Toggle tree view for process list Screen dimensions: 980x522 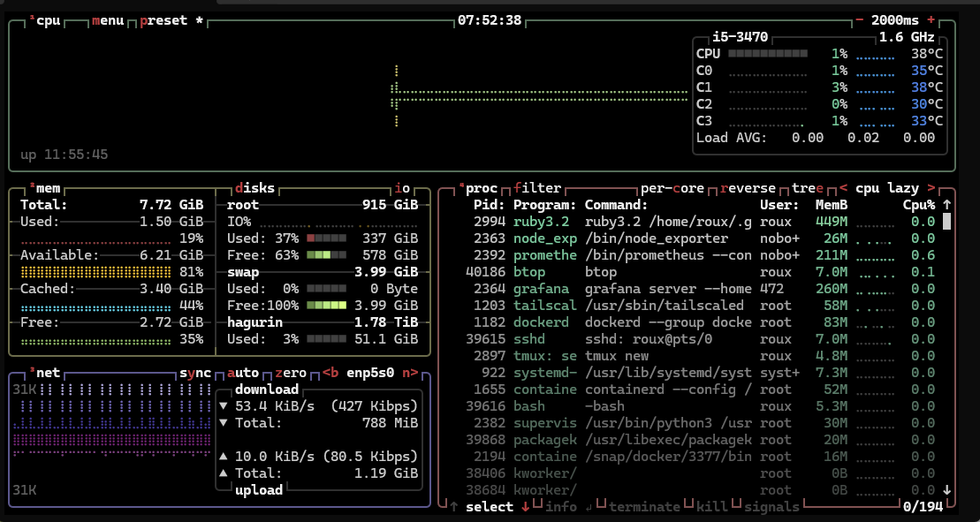click(x=808, y=188)
